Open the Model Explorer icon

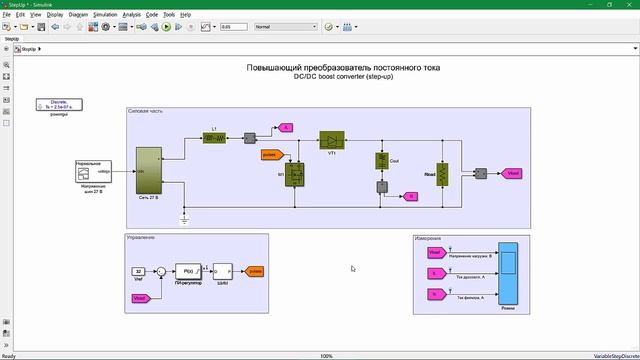[123, 27]
